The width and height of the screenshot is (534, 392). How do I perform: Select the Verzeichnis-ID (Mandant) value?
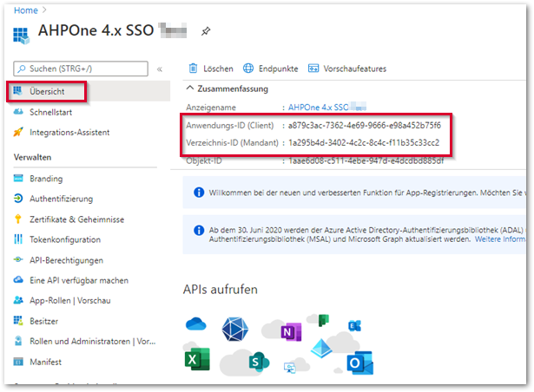(x=364, y=142)
